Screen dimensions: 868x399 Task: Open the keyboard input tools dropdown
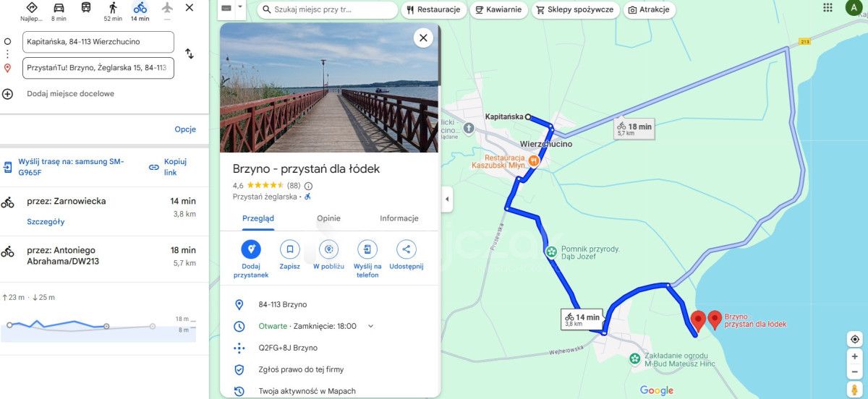click(239, 8)
